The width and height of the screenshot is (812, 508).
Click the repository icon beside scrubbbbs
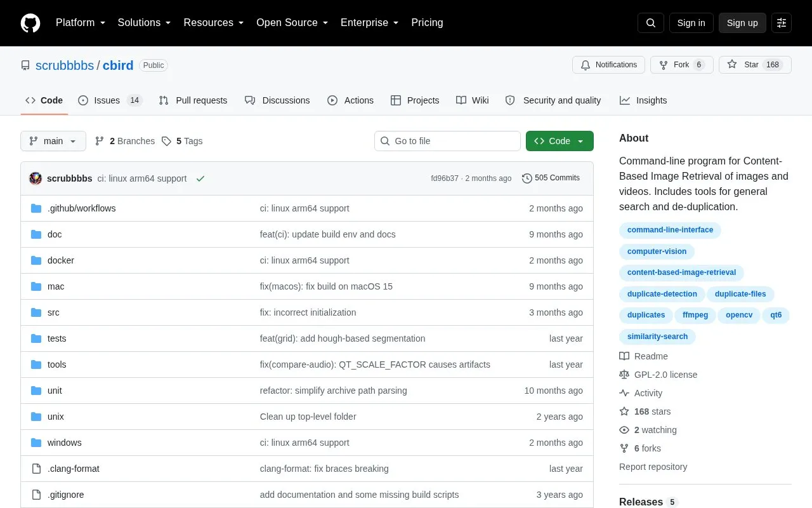[25, 65]
